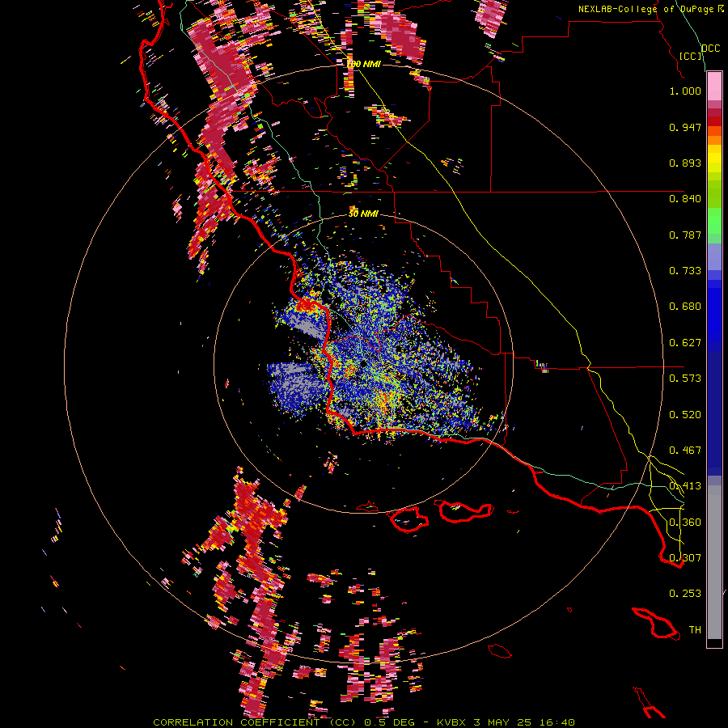This screenshot has height=728, width=728.
Task: Select the 0.893 legend value
Action: (685, 163)
